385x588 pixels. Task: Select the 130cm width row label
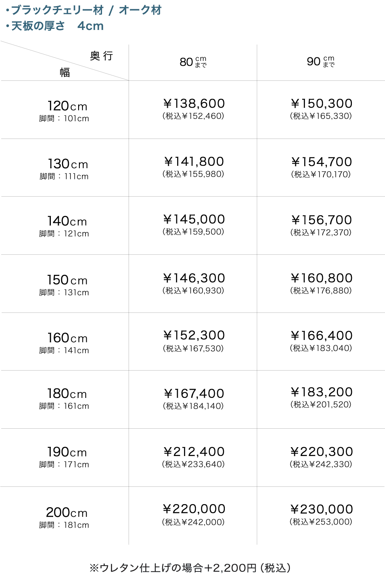pos(68,164)
